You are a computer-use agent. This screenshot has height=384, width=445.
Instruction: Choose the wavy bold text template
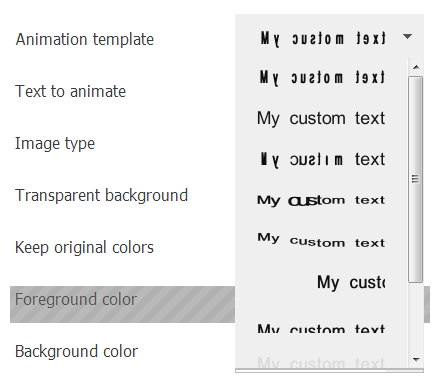pos(322,241)
